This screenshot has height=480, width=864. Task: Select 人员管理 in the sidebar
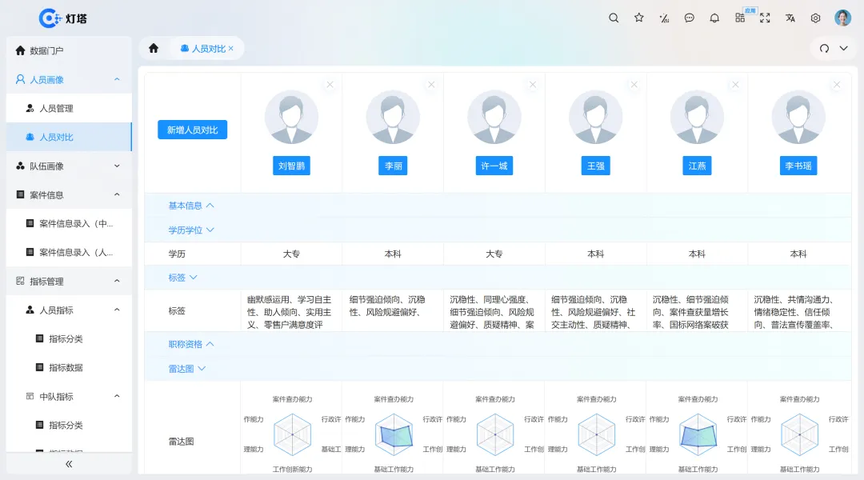56,108
